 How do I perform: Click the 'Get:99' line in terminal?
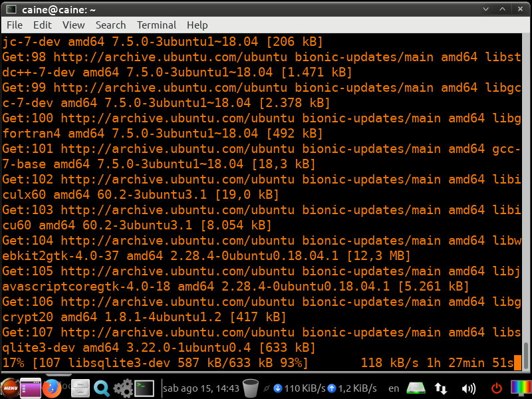tap(261, 88)
